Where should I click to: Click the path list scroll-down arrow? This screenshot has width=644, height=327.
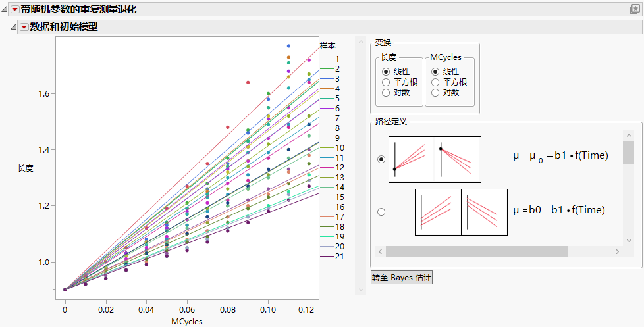(x=628, y=240)
